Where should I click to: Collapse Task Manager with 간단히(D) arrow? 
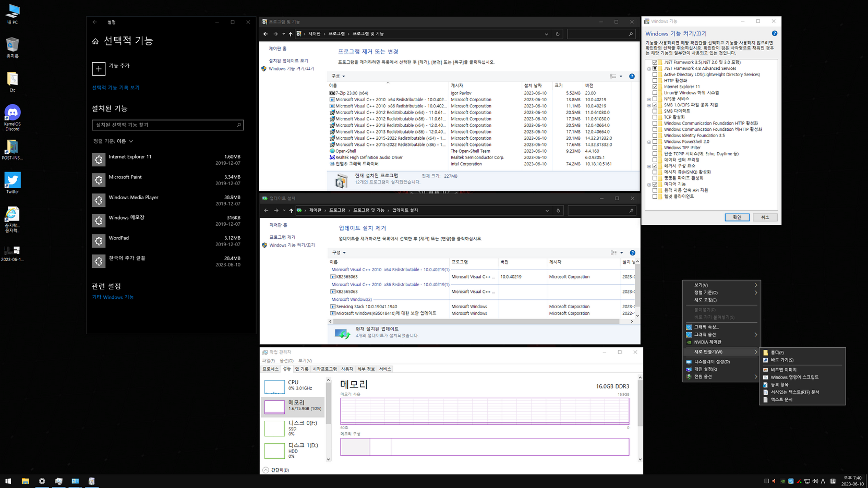tap(266, 470)
